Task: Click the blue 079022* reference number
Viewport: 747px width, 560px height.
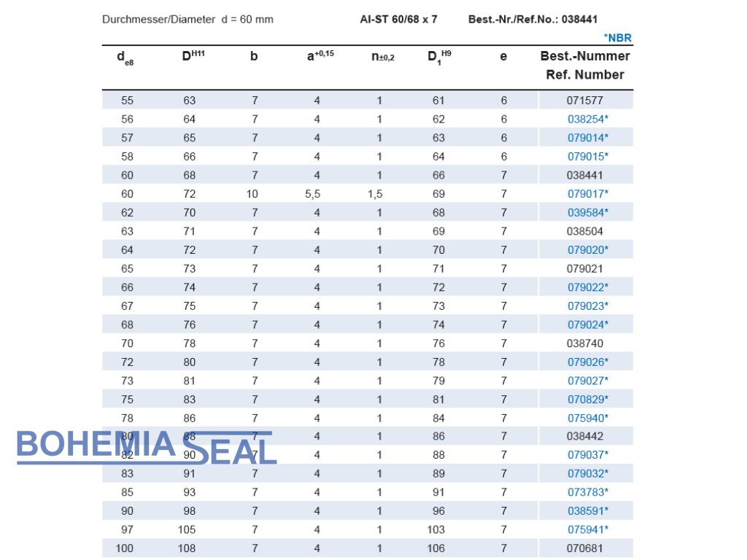Action: [587, 287]
